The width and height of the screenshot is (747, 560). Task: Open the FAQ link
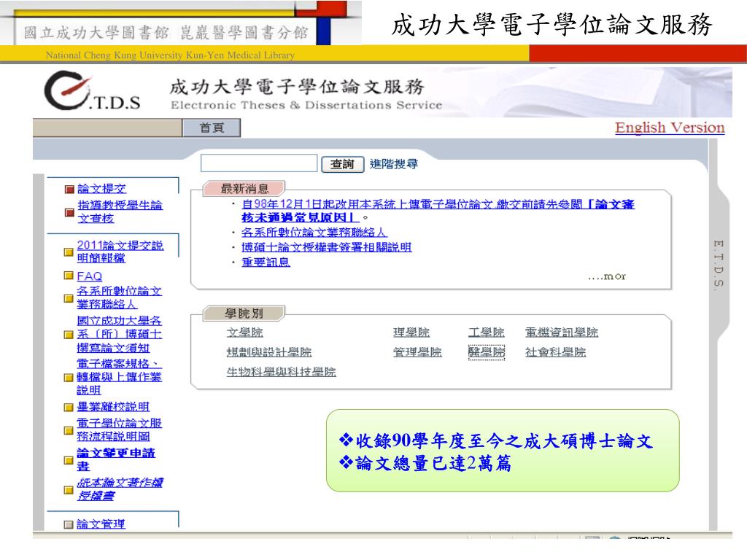point(90,276)
